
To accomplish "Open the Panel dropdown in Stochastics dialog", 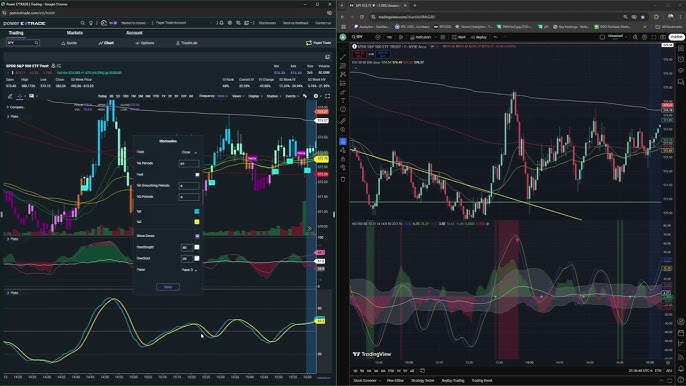I will click(189, 270).
